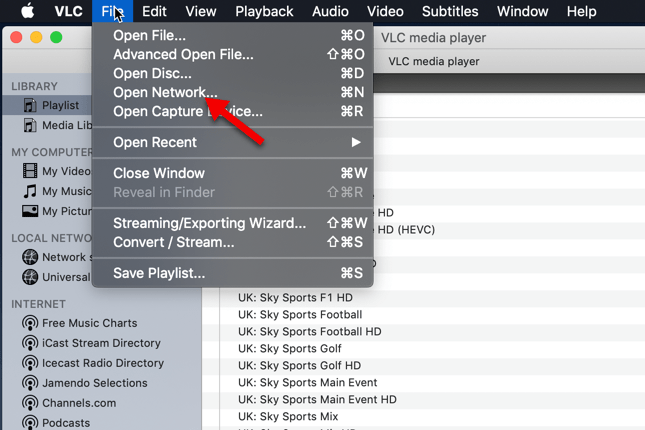Open the Playback menu in menu bar
Viewport: 645px width, 430px height.
(x=264, y=12)
